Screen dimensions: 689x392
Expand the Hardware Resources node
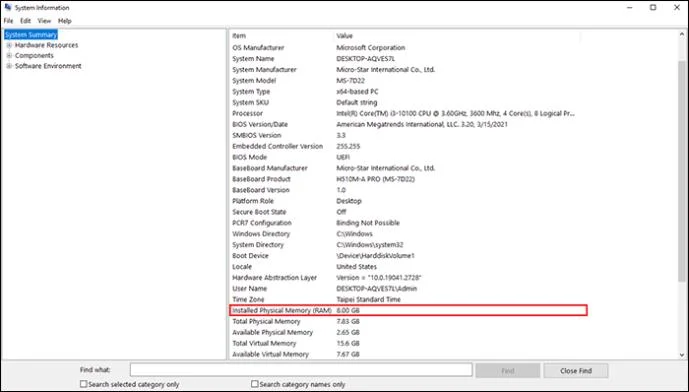pos(9,45)
